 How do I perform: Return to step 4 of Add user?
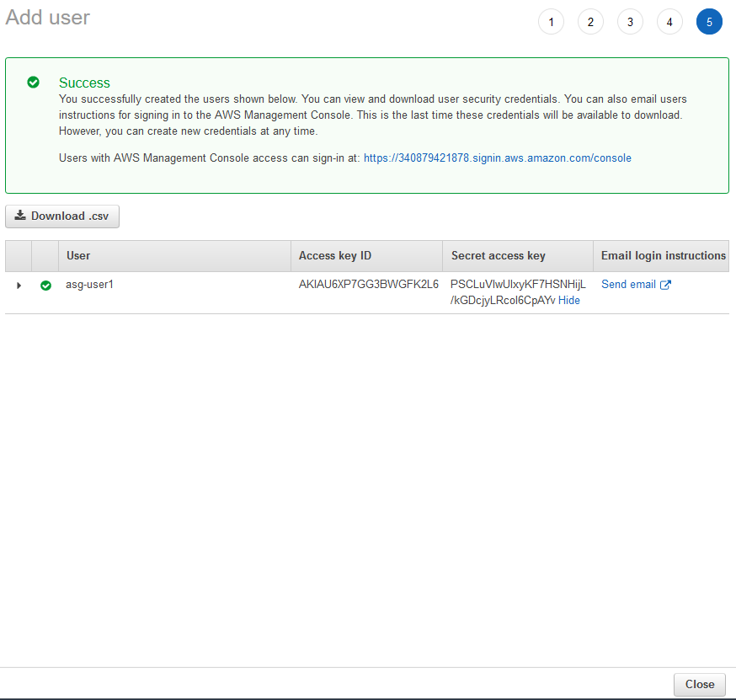tap(669, 22)
